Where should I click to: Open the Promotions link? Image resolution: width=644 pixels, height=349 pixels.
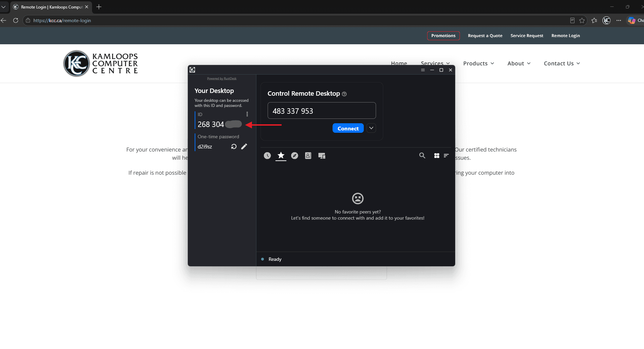coord(443,35)
